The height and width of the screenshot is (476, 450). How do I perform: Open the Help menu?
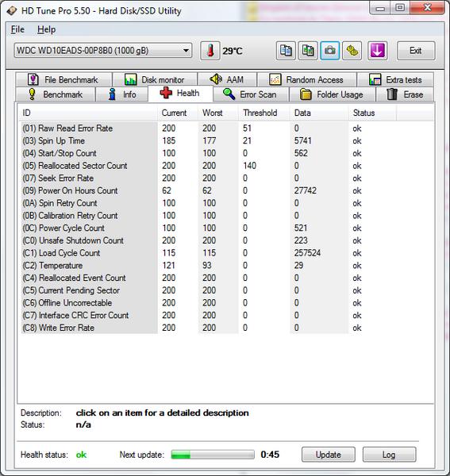[x=47, y=29]
